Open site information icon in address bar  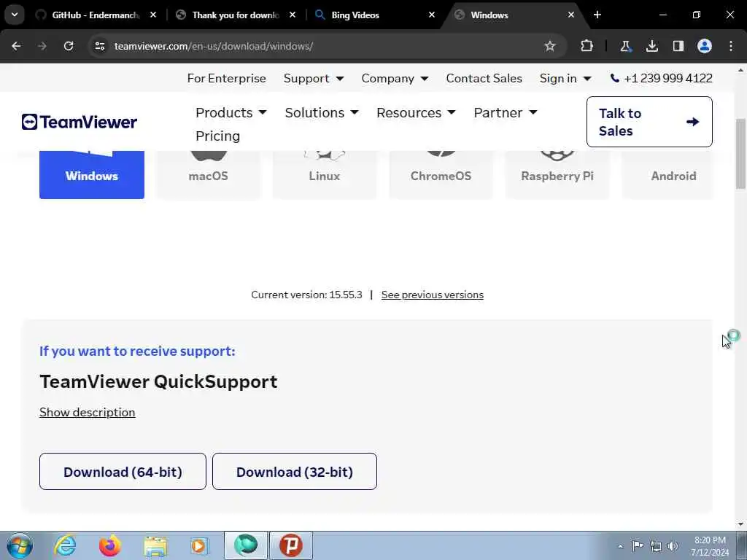pos(99,46)
